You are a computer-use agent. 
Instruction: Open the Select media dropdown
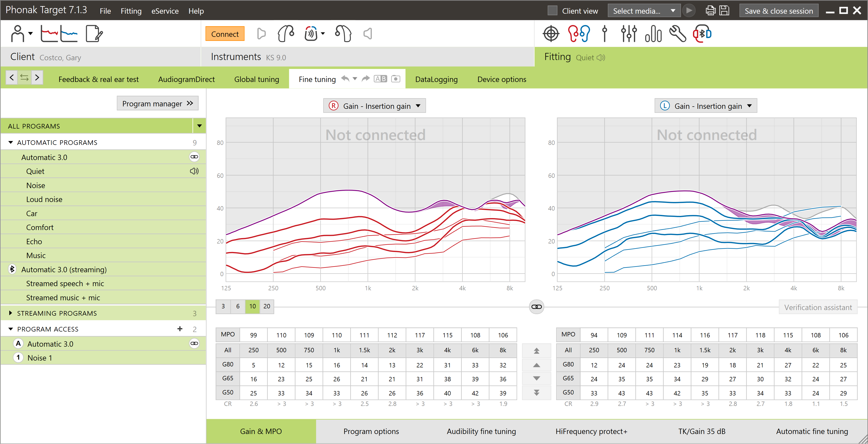tap(644, 11)
